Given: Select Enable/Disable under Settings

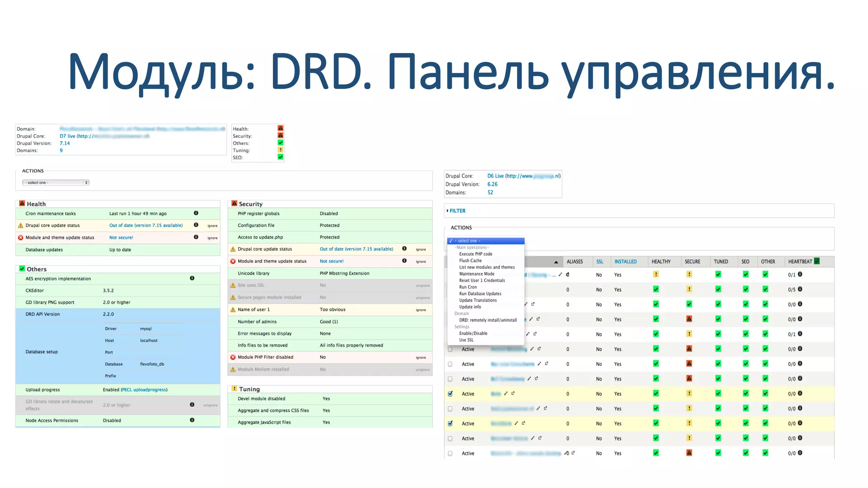Looking at the screenshot, I should point(473,333).
